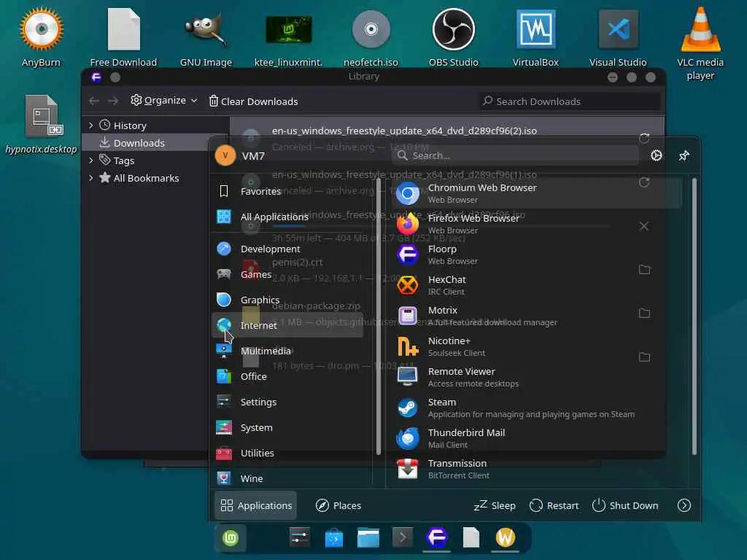Focus Search Downloads field in Library

point(569,101)
